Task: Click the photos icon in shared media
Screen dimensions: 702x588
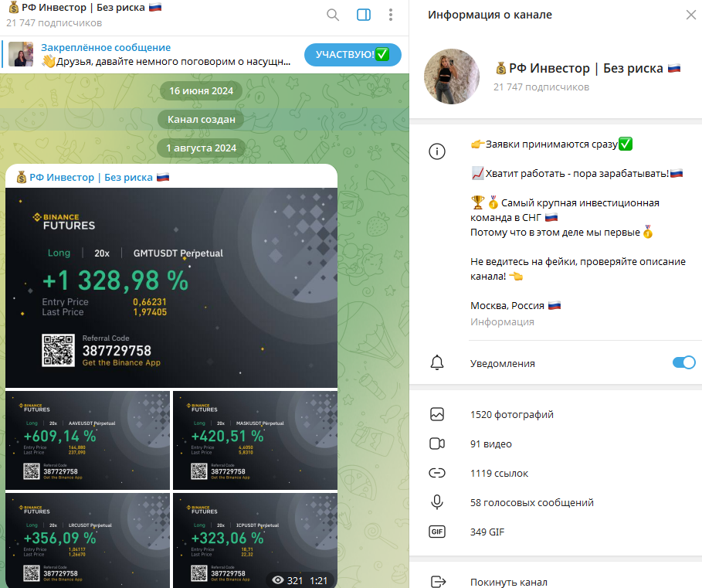Action: click(437, 414)
